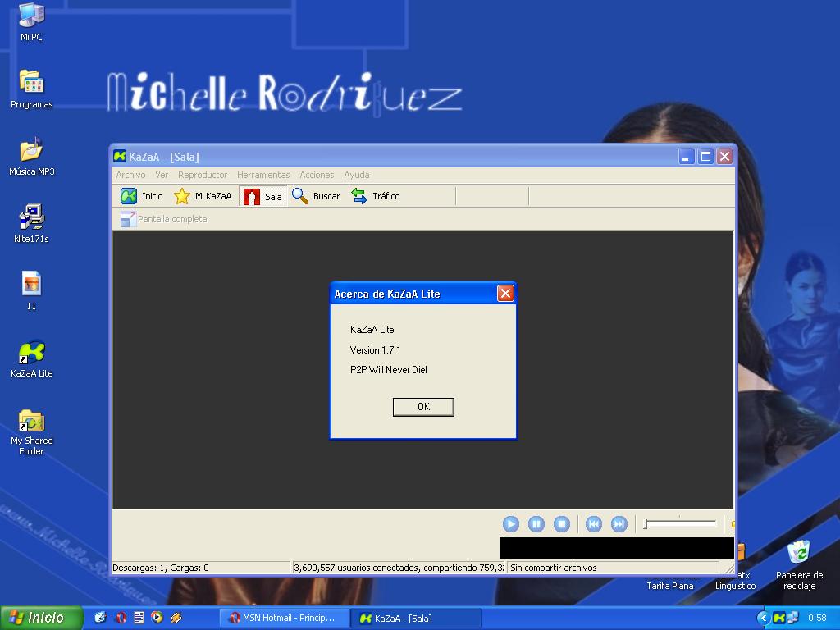840x630 pixels.
Task: Select the klite171s installer icon
Action: [x=32, y=224]
